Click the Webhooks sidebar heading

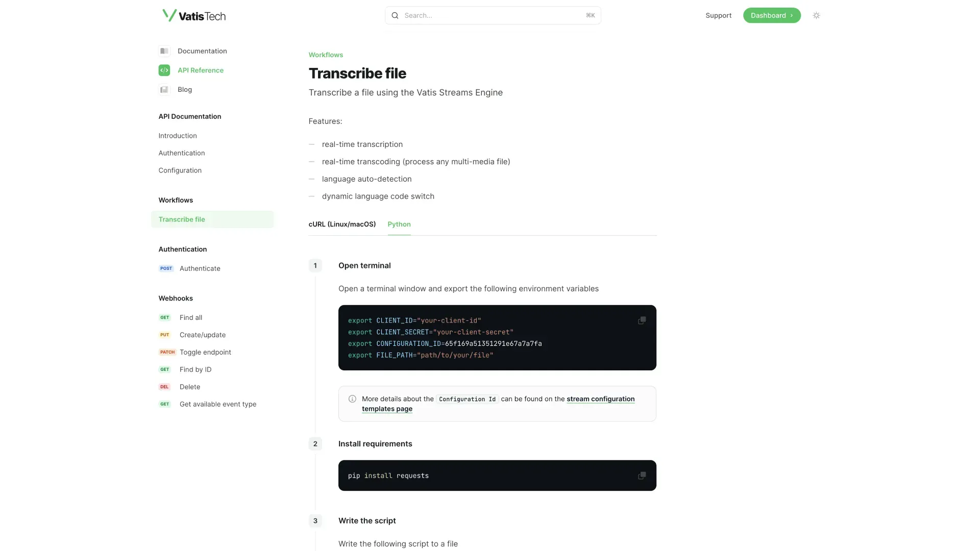tap(176, 298)
